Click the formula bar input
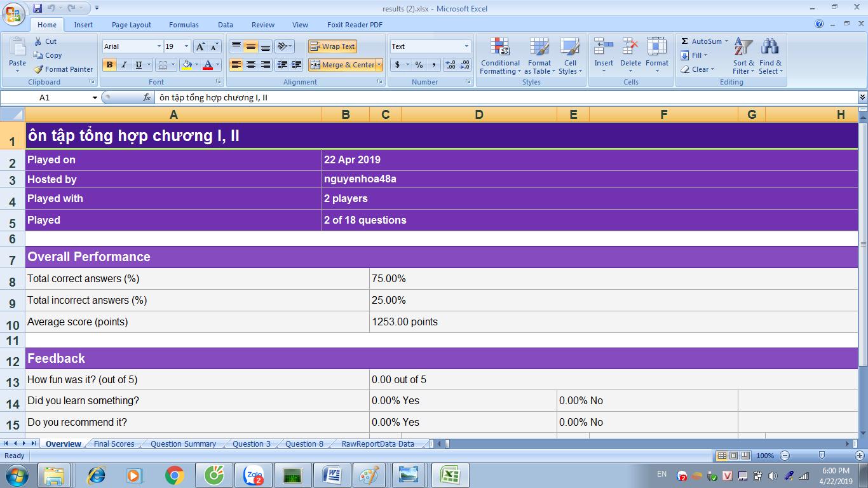 [x=505, y=97]
